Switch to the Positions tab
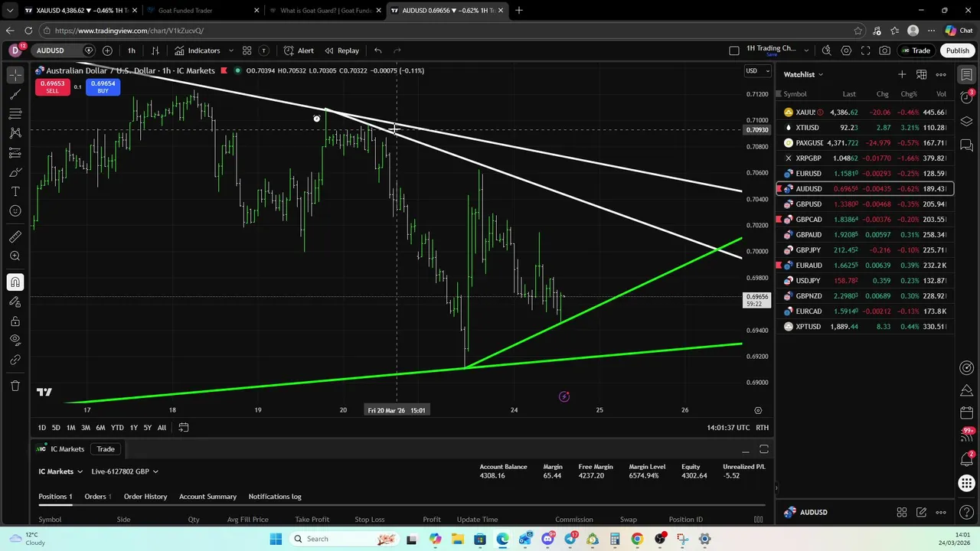Viewport: 980px width, 551px height. coord(55,497)
